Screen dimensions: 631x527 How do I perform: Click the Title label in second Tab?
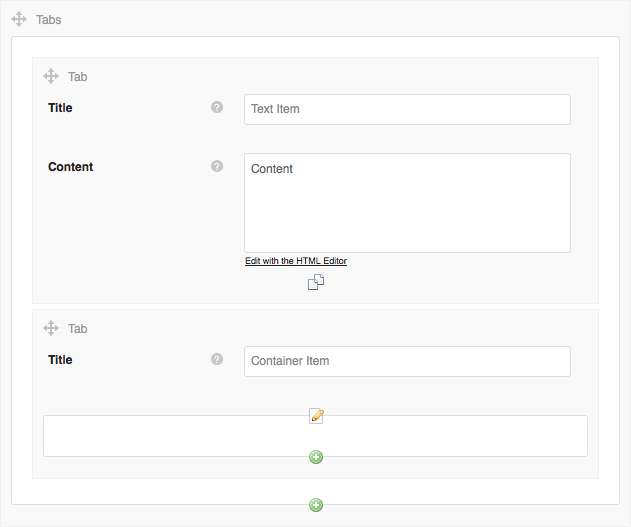(60, 360)
